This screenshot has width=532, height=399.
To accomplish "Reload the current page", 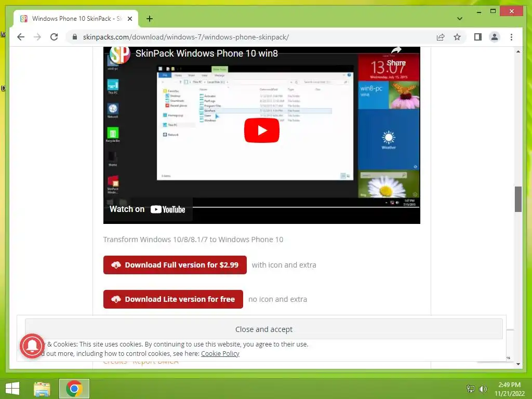I will (54, 37).
